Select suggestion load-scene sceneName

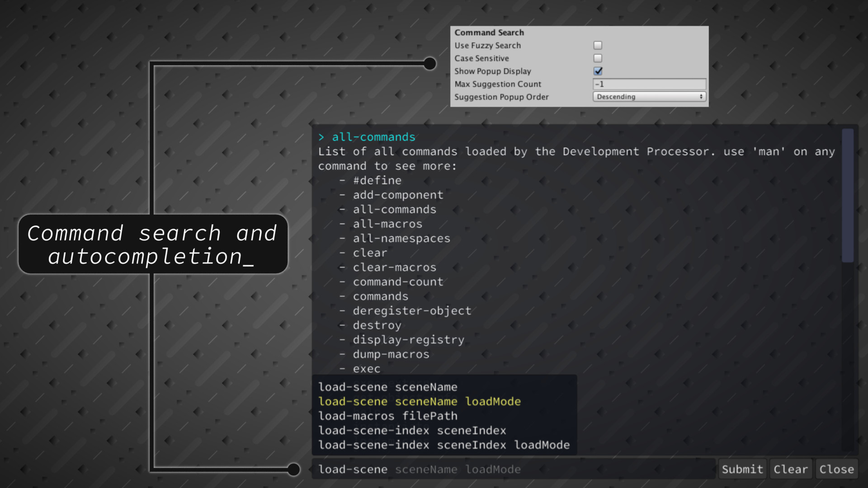point(387,387)
